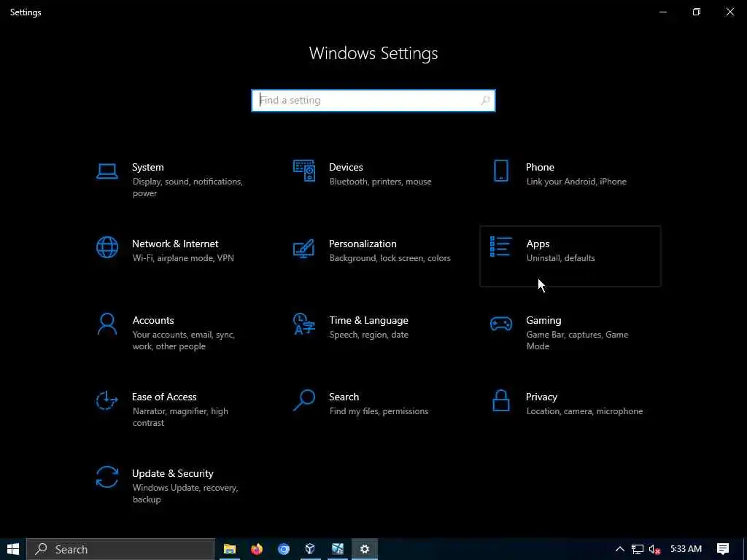Open the taskbar app next to Settings gear
The image size is (747, 560).
337,549
